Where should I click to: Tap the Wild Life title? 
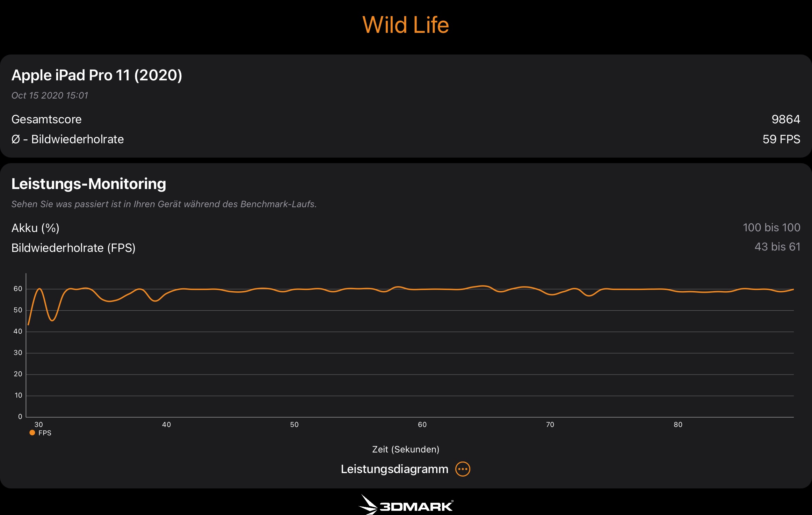coord(406,25)
